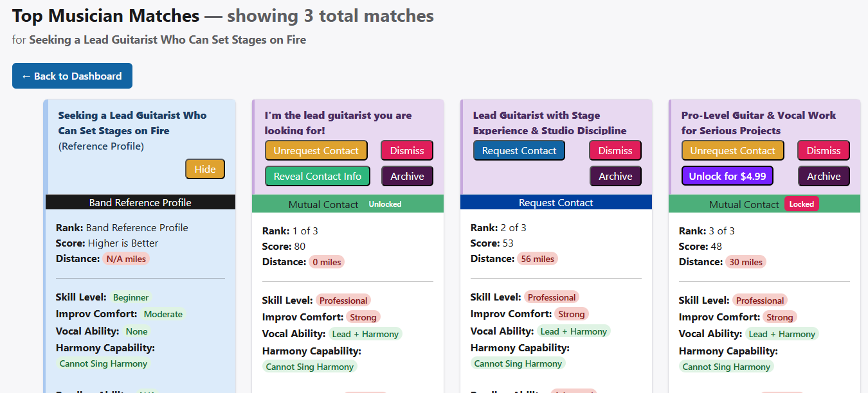Screen dimensions: 868x393
Task: Archive the rank 3 match card
Action: (824, 175)
